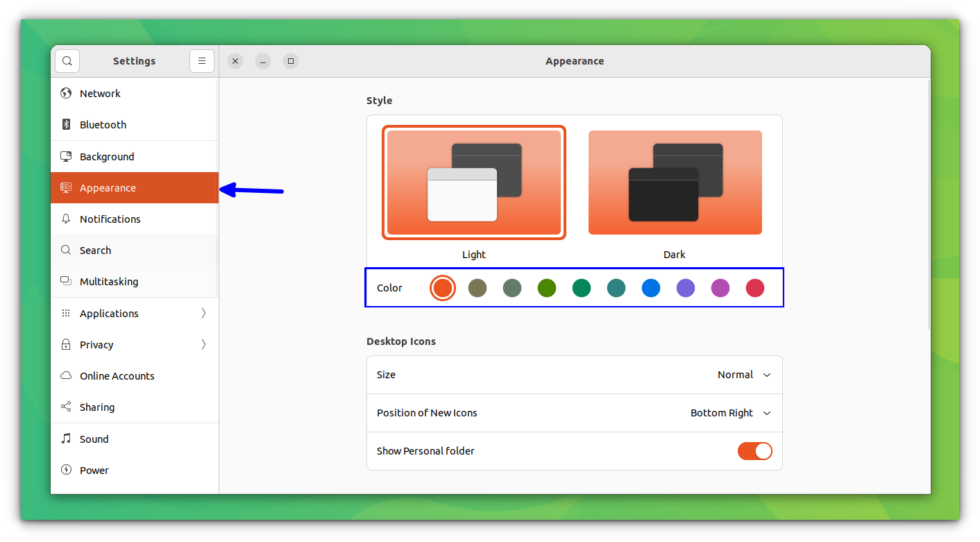Disable Show Personal folder
Screen dimensions: 980x542
tap(754, 450)
